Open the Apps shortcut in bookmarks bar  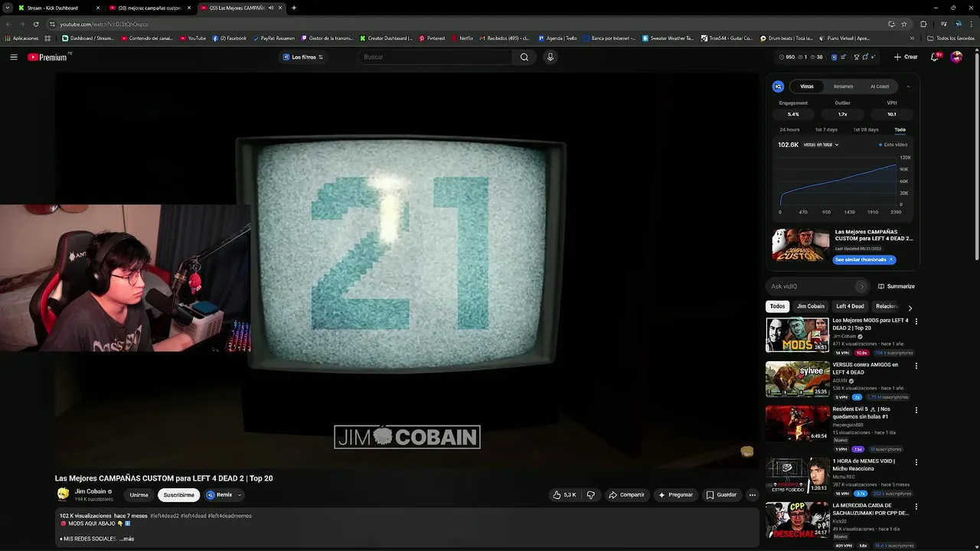pyautogui.click(x=22, y=38)
